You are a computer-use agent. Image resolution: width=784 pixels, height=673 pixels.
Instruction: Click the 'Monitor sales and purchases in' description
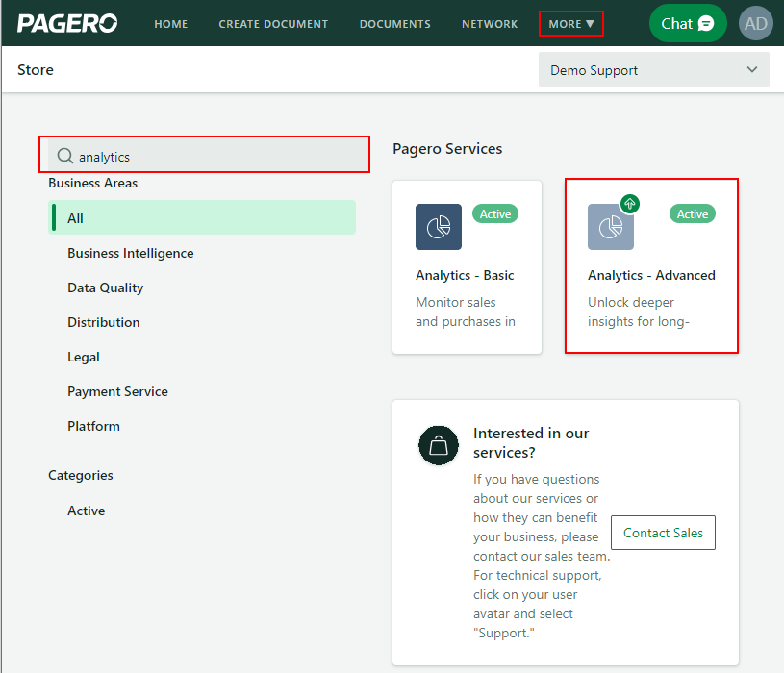click(465, 312)
